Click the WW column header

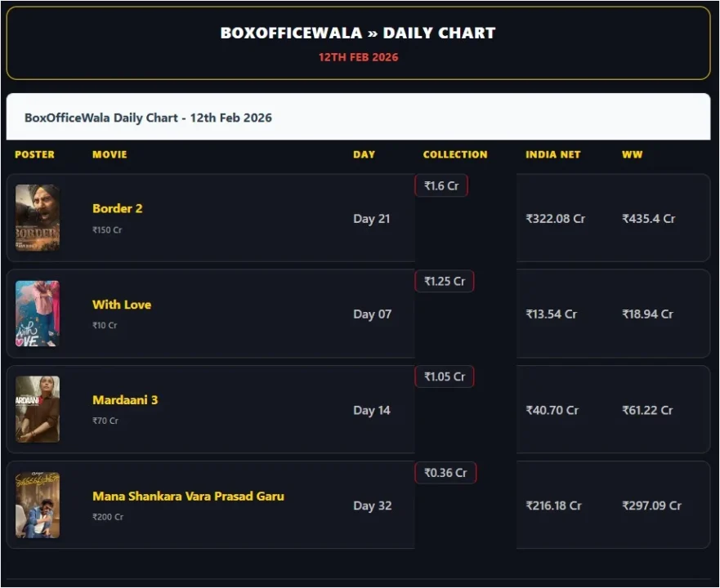[x=633, y=154]
